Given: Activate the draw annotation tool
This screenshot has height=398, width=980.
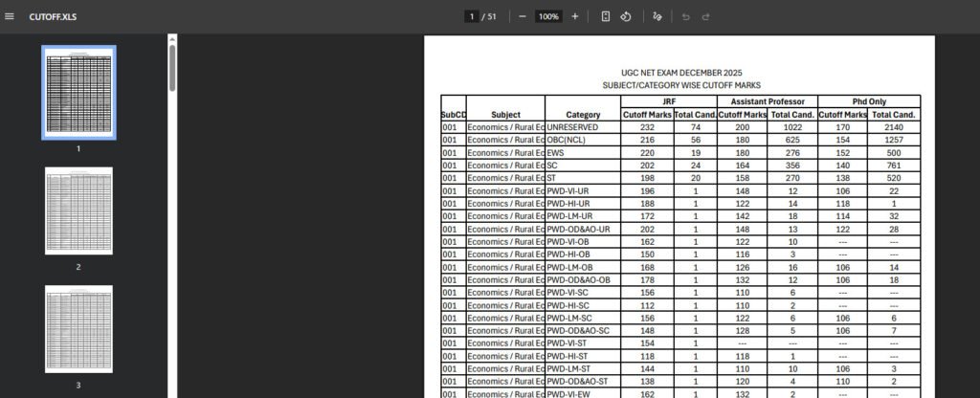Looking at the screenshot, I should (x=657, y=16).
